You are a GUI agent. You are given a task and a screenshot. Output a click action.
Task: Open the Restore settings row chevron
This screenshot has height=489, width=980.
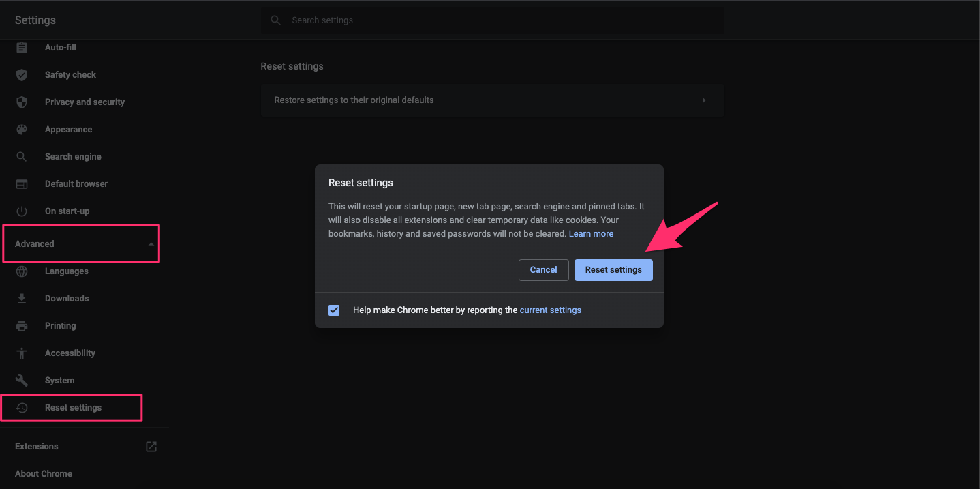(704, 100)
